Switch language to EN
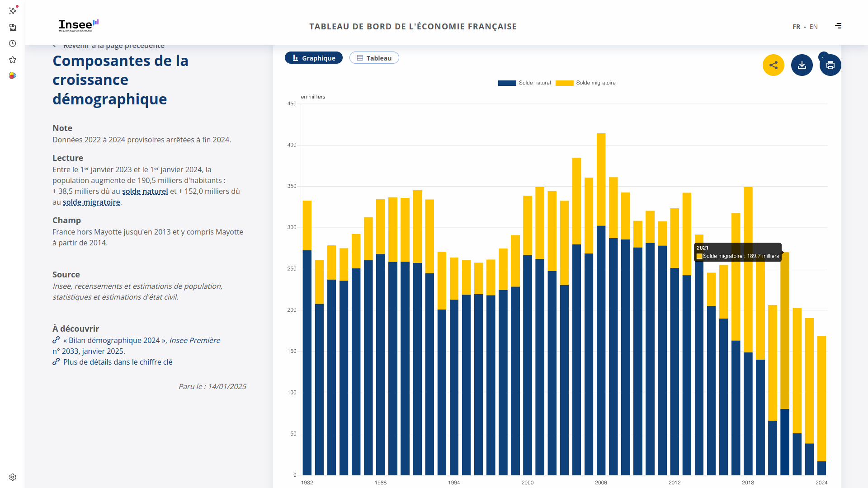This screenshot has height=488, width=868. click(x=813, y=27)
